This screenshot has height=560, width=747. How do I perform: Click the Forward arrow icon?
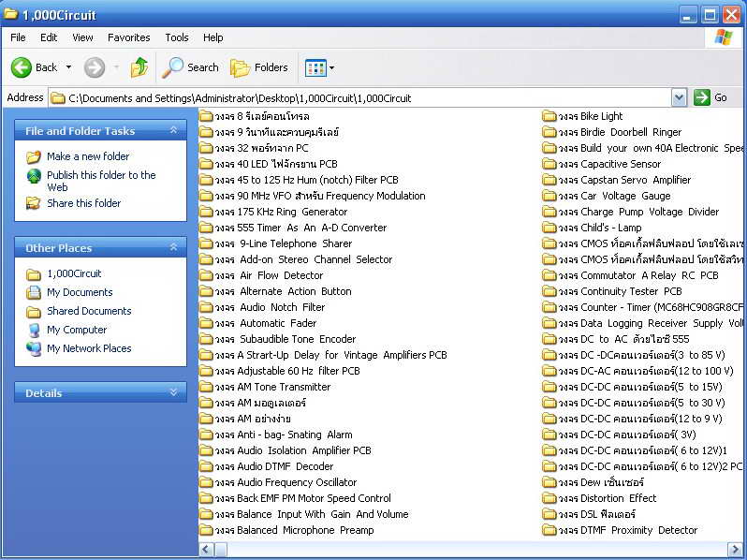(x=95, y=67)
